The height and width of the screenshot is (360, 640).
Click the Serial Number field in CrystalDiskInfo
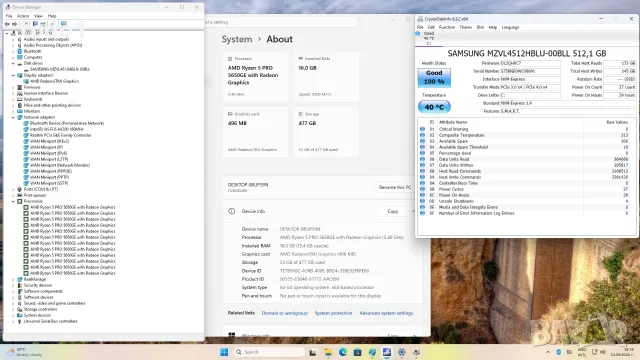[530, 71]
